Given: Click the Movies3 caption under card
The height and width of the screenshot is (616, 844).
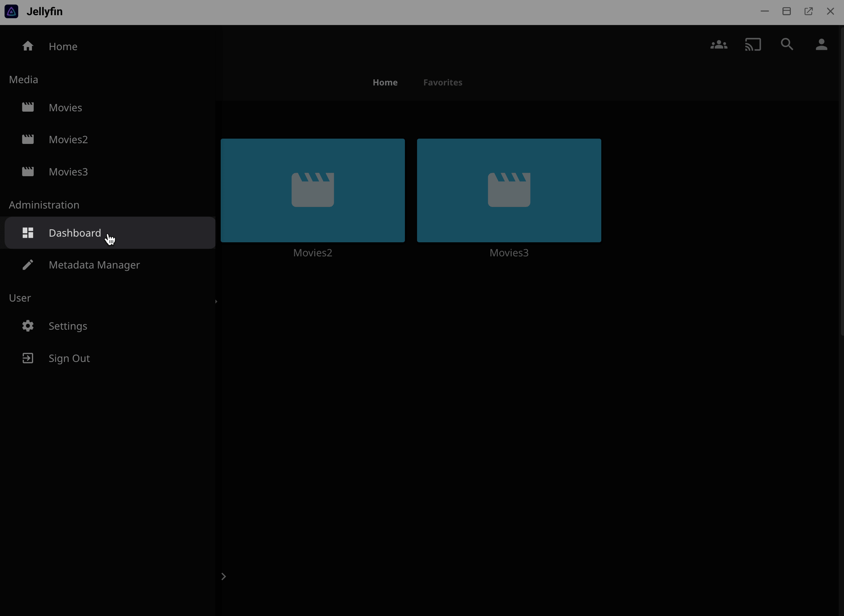Looking at the screenshot, I should click(x=509, y=253).
